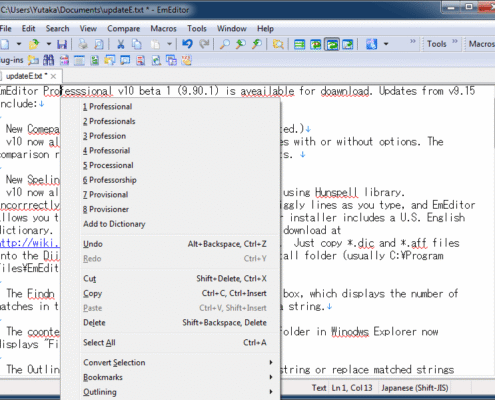Click the Copy icon in toolbar
The width and height of the screenshot is (495, 400).
(x=137, y=44)
